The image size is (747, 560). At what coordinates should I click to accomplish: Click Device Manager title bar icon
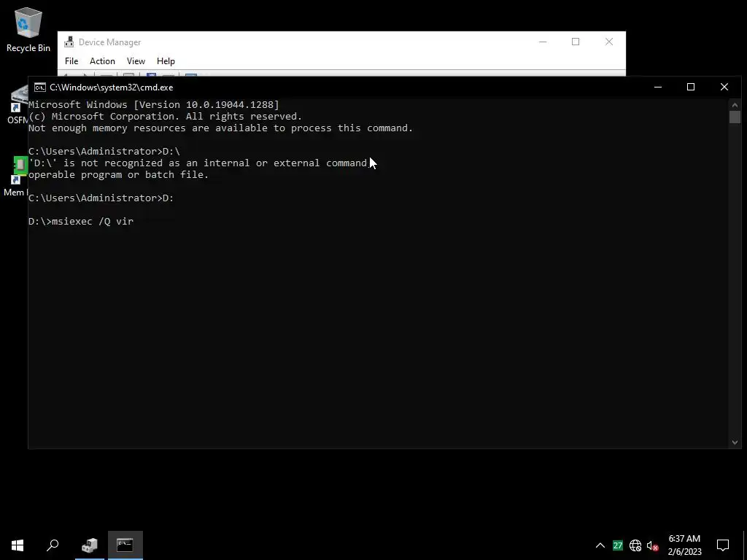coord(69,42)
